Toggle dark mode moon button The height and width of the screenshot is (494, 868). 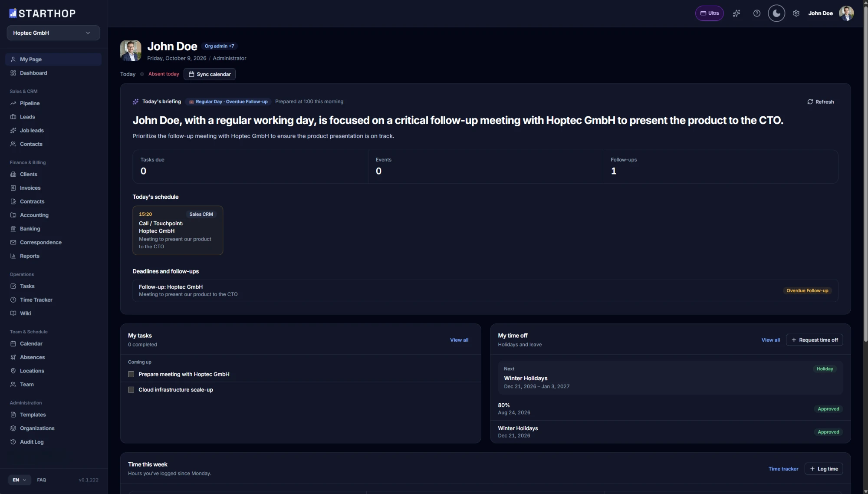(x=776, y=13)
